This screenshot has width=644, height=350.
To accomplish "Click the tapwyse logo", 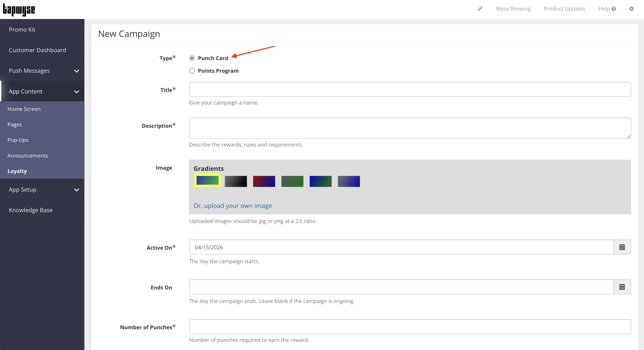I will [x=19, y=10].
